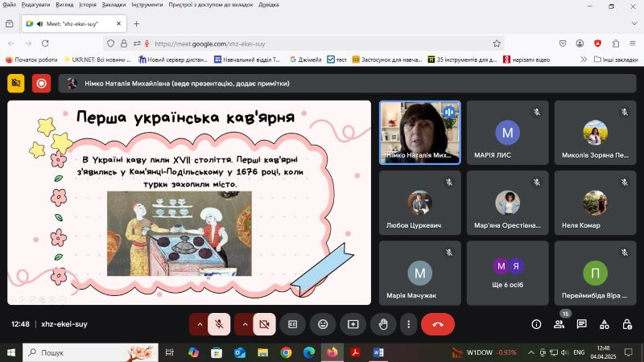The height and width of the screenshot is (362, 644).
Task: Raise your hand in the meeting
Action: coord(383,324)
